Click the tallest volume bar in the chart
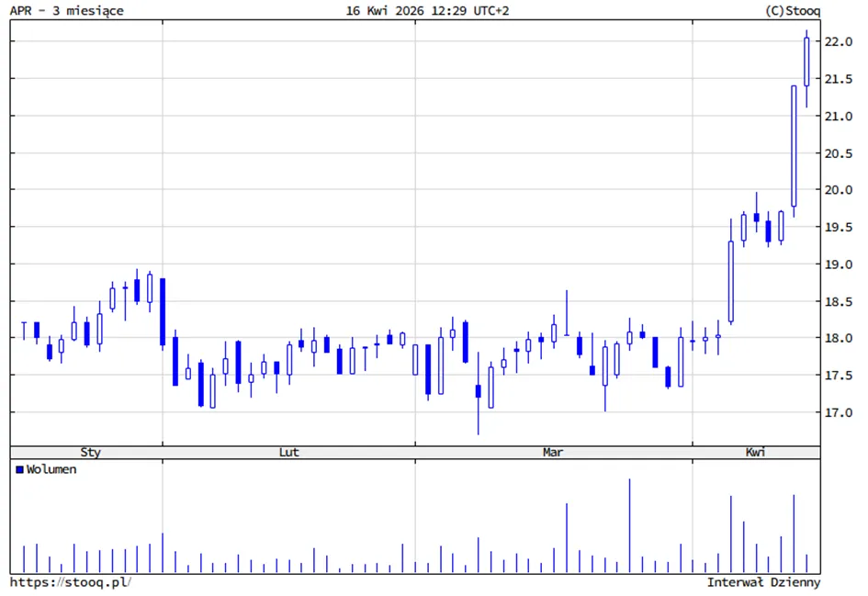Screen dimensions: 868x596 pyautogui.click(x=629, y=525)
